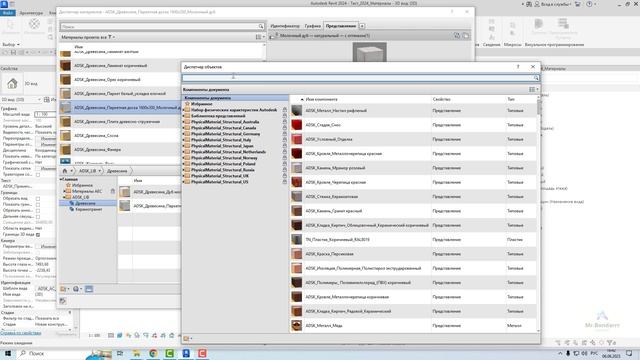This screenshot has width=640, height=360.
Task: Select ADSK_Стекло_Керамогранит asset row
Action: [414, 197]
